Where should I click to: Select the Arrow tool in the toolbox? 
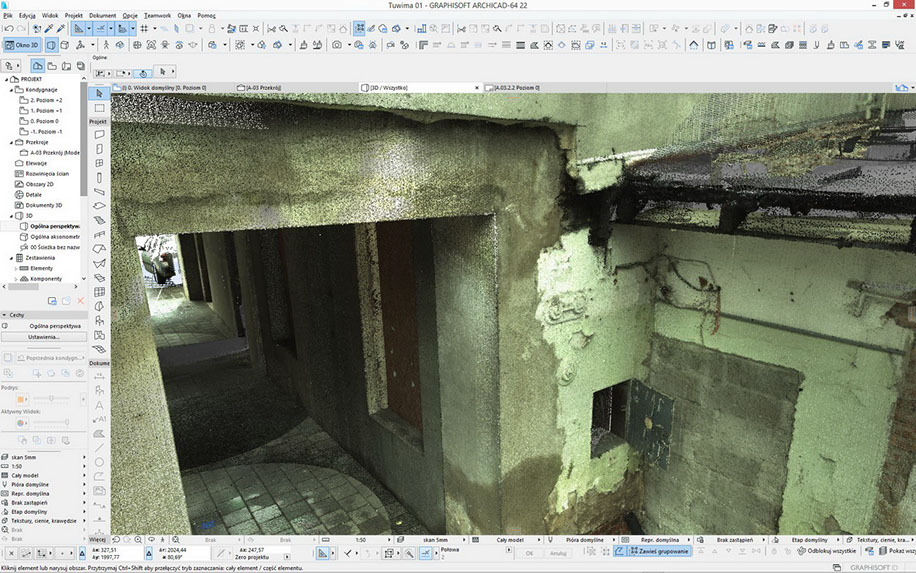100,94
